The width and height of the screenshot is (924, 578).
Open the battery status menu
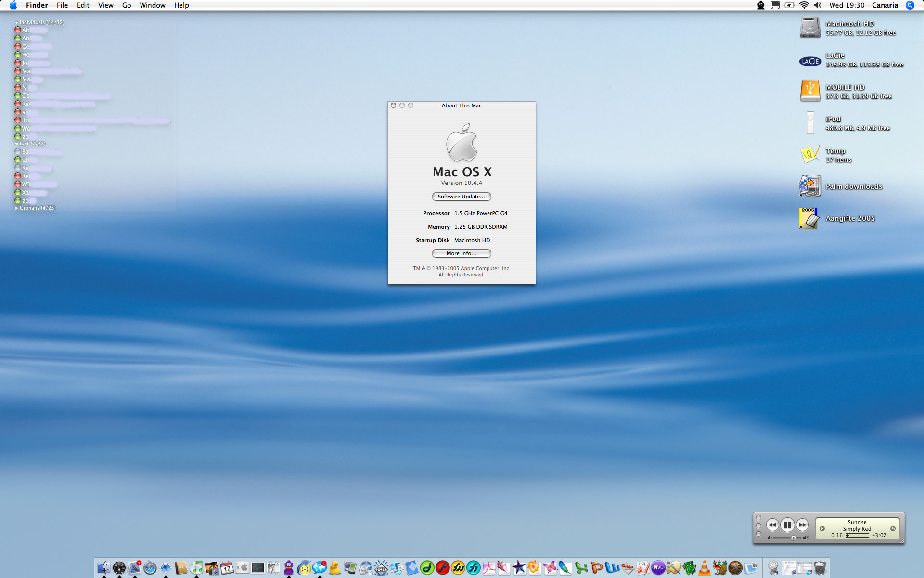790,5
